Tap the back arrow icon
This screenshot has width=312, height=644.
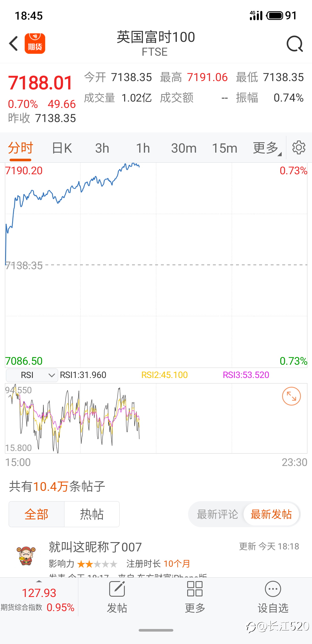pos(14,44)
